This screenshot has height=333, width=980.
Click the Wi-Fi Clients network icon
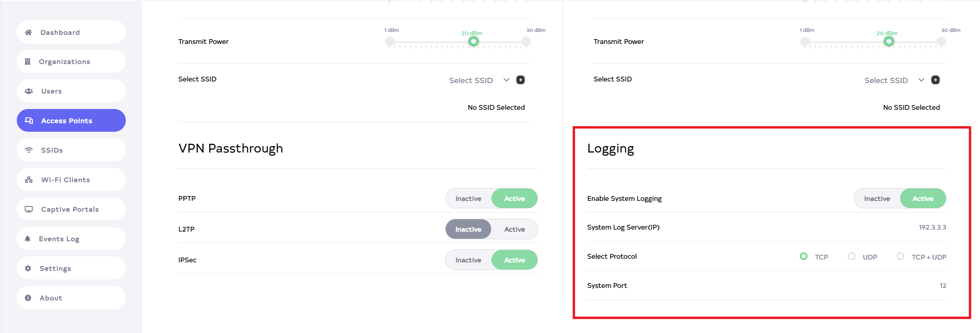(29, 180)
